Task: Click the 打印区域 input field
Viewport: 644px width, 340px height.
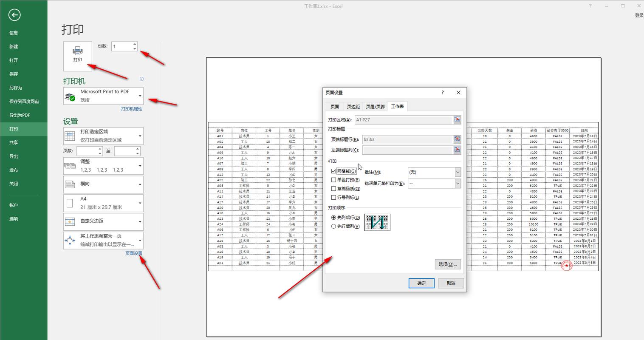Action: click(404, 120)
